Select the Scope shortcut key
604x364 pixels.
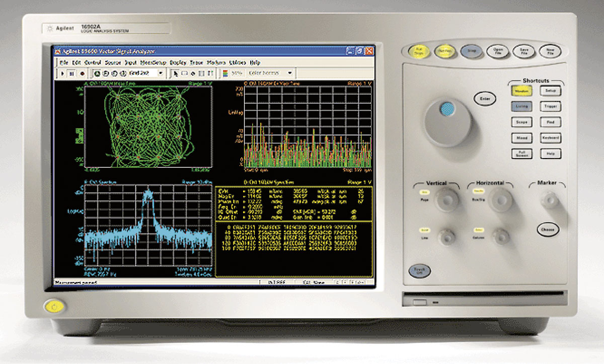521,122
